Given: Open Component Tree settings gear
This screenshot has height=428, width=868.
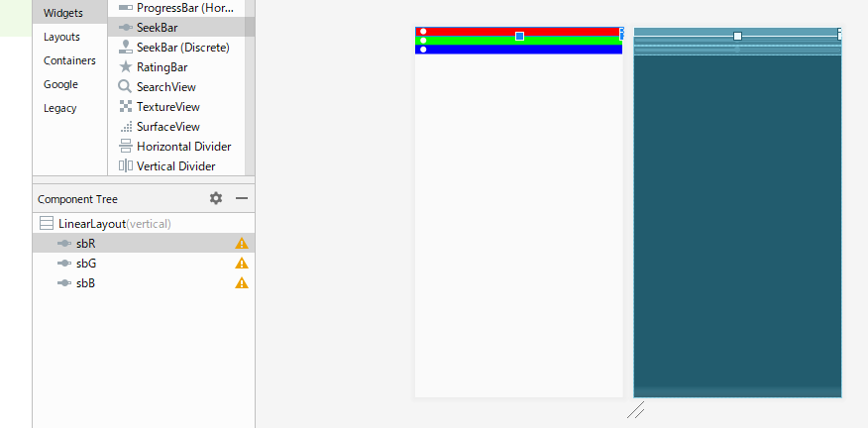Looking at the screenshot, I should (x=216, y=198).
